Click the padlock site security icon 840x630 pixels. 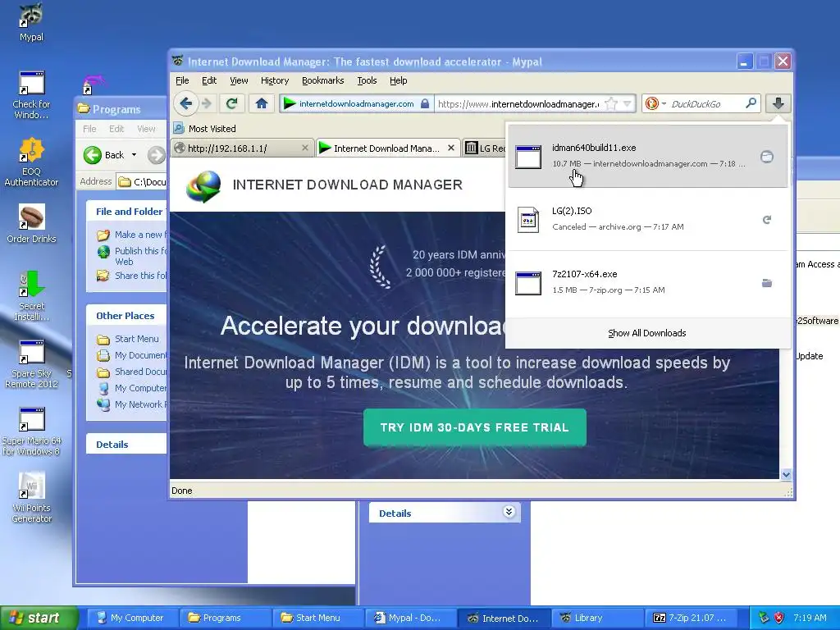(424, 103)
